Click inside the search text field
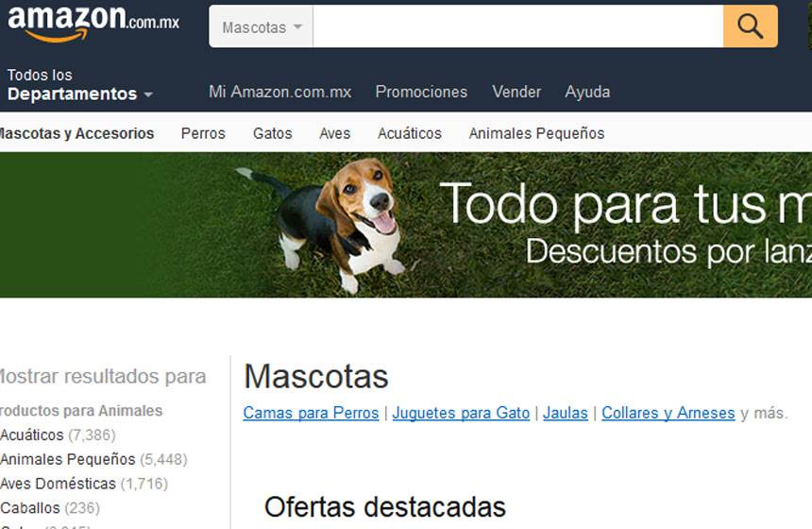The image size is (812, 529). (x=518, y=26)
